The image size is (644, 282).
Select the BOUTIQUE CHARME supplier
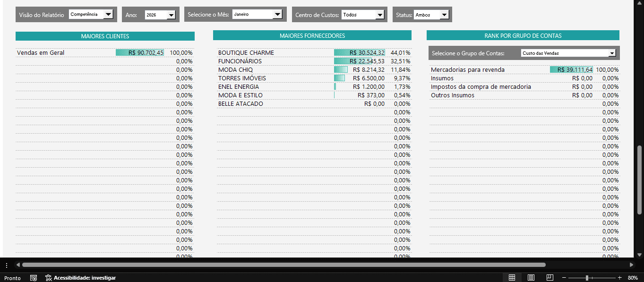pos(246,52)
